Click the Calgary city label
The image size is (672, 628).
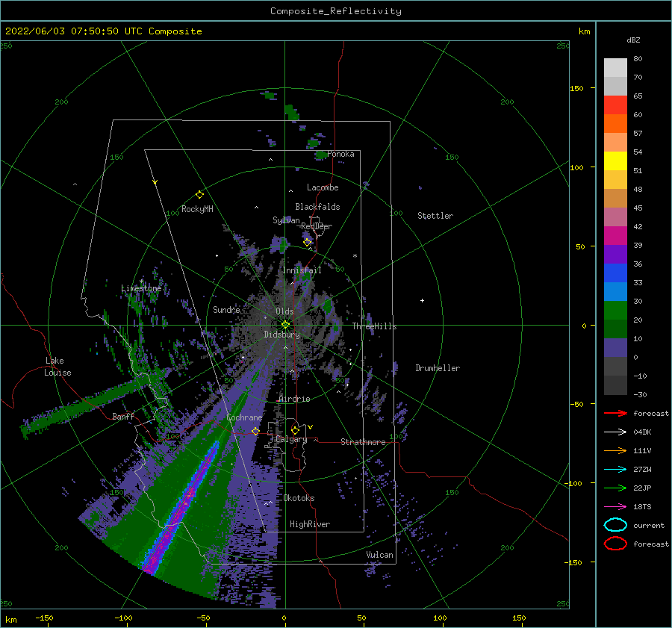point(291,439)
